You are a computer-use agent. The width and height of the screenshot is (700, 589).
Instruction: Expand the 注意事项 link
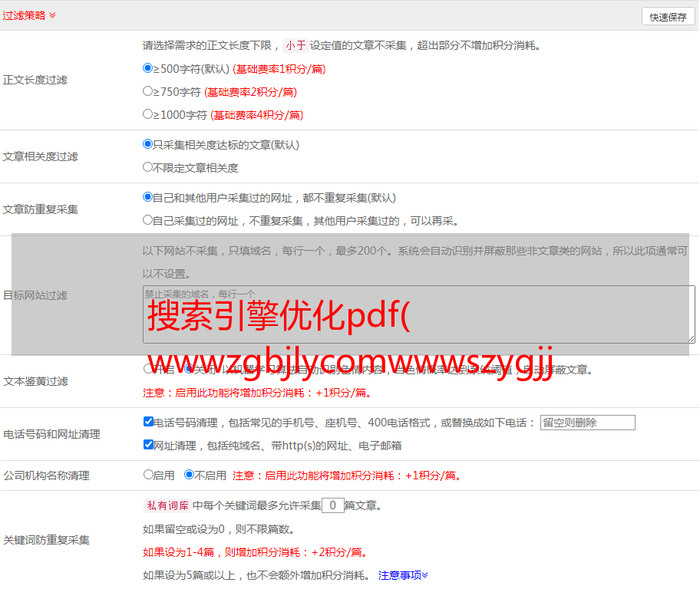click(x=403, y=575)
